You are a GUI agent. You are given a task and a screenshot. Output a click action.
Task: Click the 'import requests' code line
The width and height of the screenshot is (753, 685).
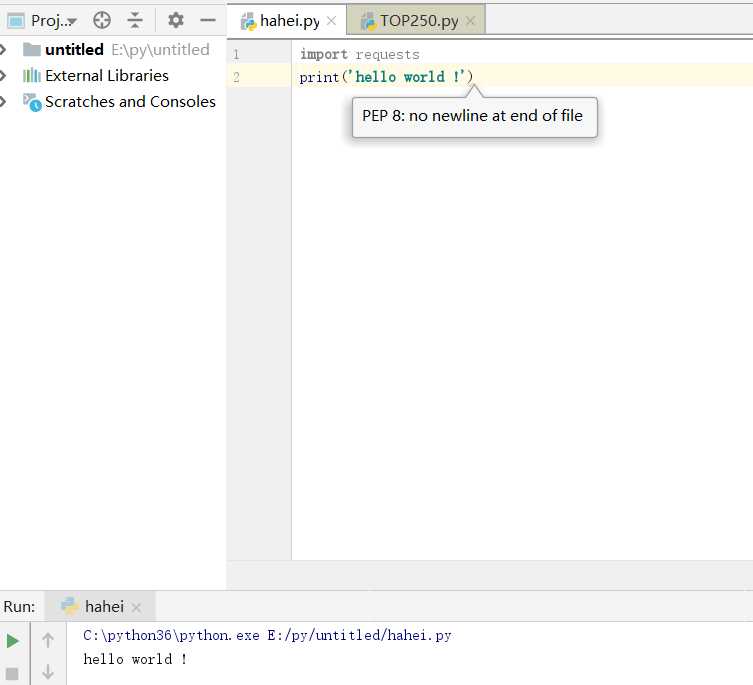[x=360, y=54]
